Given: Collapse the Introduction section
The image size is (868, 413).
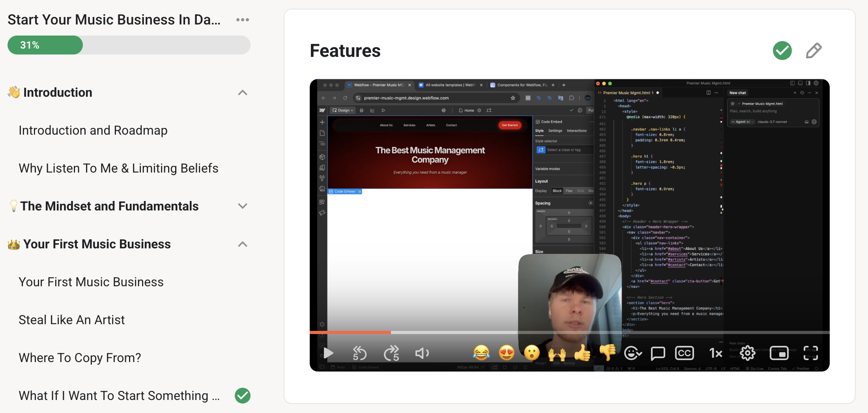Looking at the screenshot, I should [243, 93].
